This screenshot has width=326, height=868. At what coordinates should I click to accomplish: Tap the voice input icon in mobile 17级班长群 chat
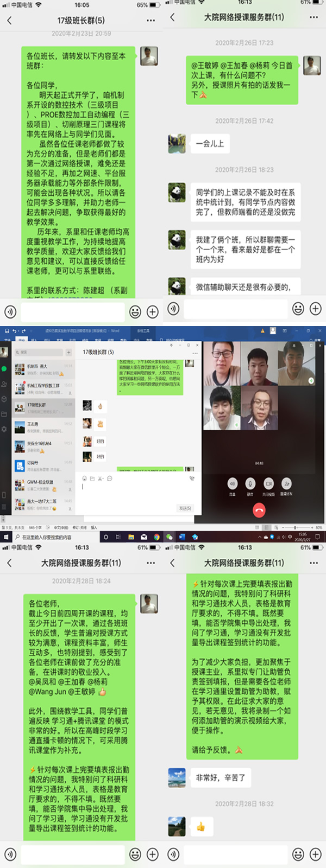pyautogui.click(x=10, y=311)
